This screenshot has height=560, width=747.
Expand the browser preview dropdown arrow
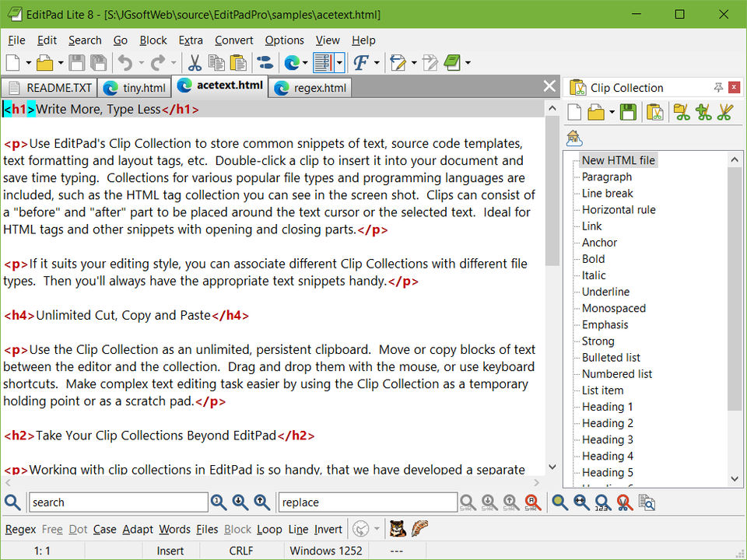(x=305, y=62)
